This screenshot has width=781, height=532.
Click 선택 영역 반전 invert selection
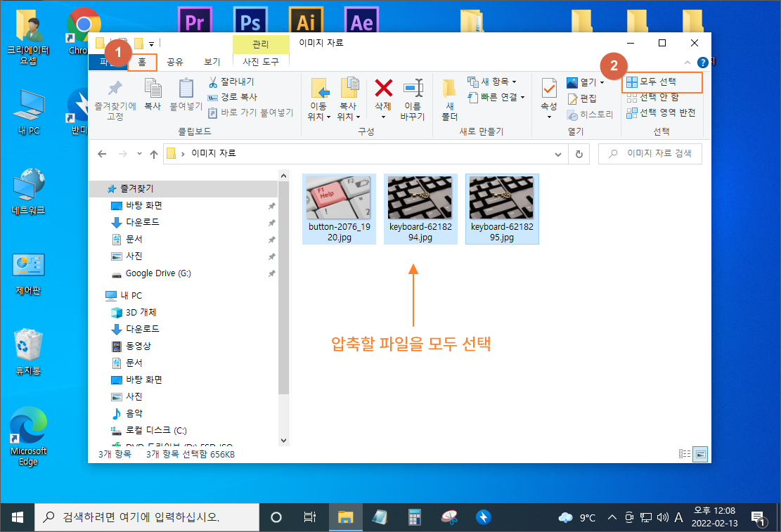coord(661,112)
